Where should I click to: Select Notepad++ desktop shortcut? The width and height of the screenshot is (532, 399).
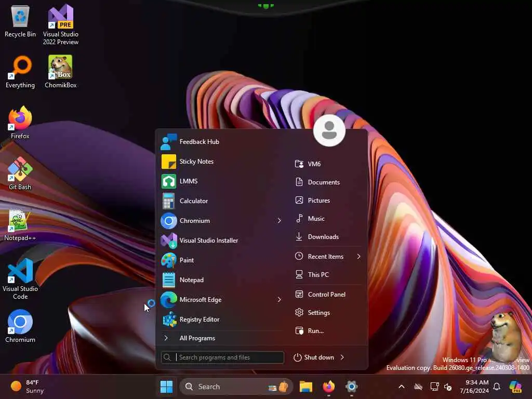[20, 224]
